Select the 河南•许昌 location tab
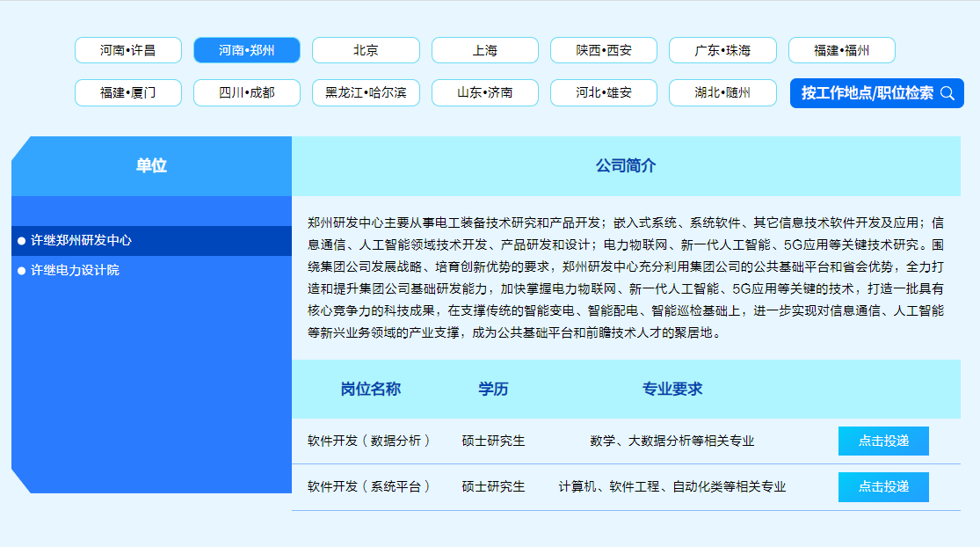The image size is (980, 547). 128,50
